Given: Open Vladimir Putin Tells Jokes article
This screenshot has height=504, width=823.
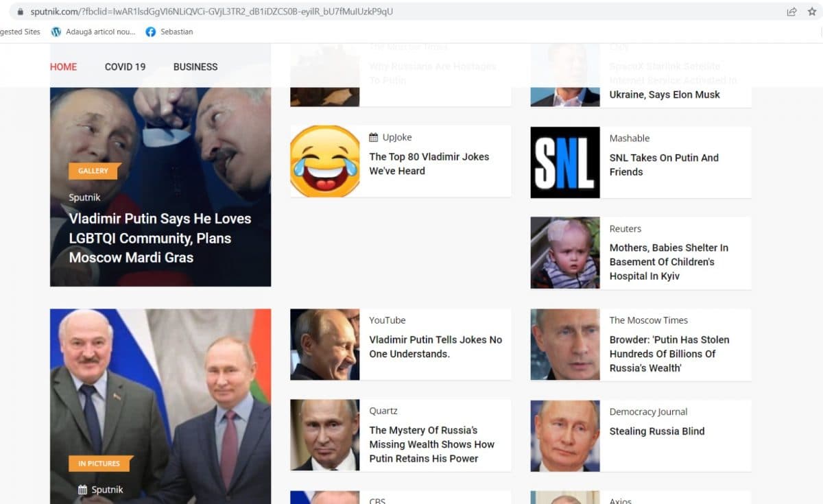Looking at the screenshot, I should coord(436,347).
